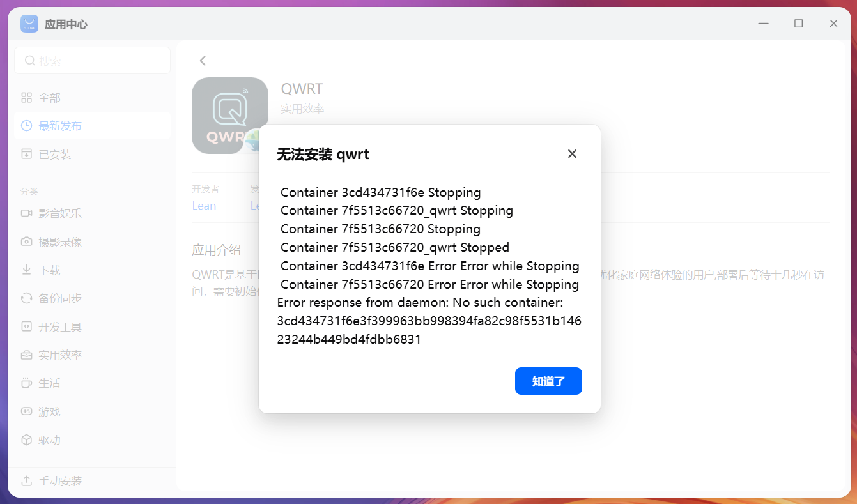
Task: Click the 搜索 search field
Action: pyautogui.click(x=92, y=61)
